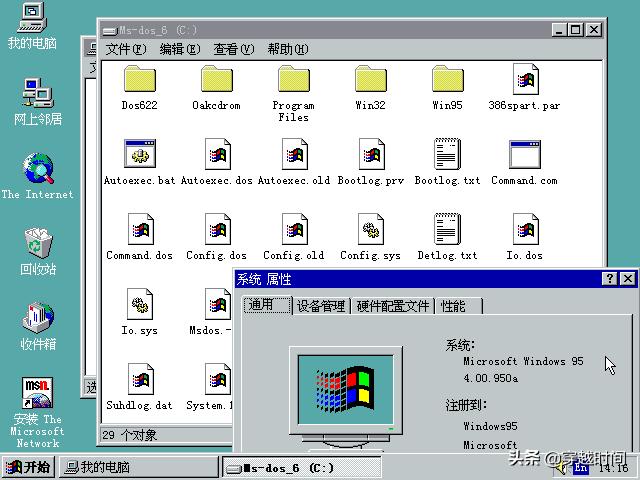This screenshot has width=640, height=480.
Task: Select 我的电脑 desktop icon
Action: tap(32, 17)
